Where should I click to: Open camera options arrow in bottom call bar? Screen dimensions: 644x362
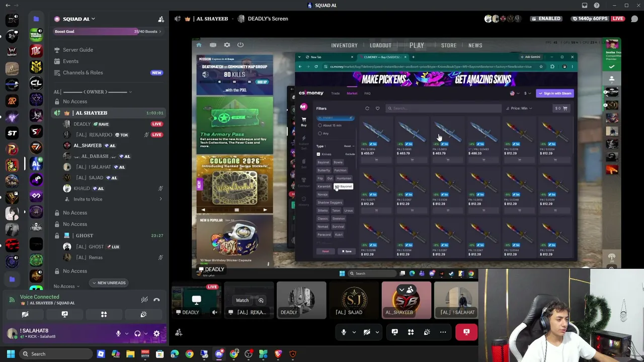click(x=377, y=332)
